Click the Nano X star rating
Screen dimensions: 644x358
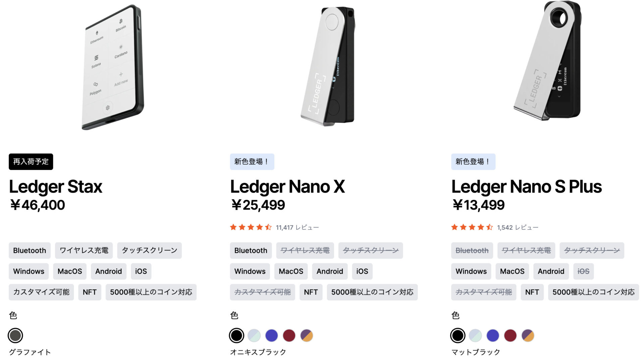coord(251,227)
